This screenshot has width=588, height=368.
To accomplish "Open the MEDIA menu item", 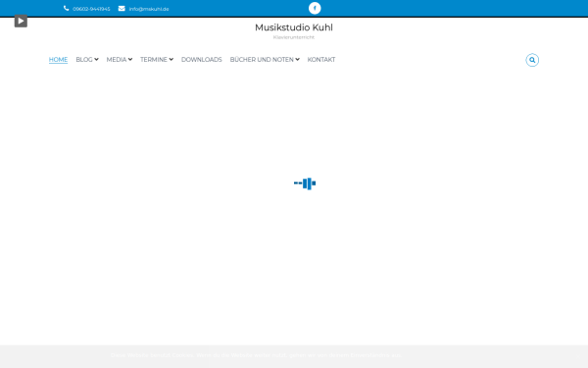I will (x=117, y=60).
